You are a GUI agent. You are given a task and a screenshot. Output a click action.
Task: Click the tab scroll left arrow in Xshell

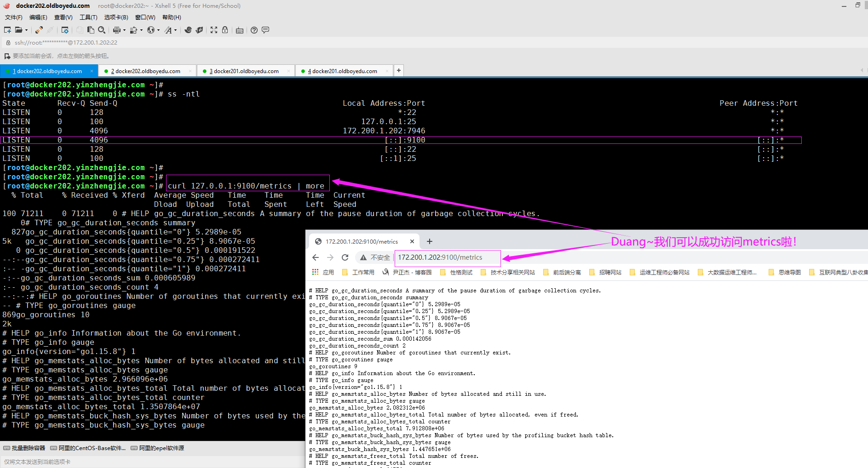click(862, 70)
